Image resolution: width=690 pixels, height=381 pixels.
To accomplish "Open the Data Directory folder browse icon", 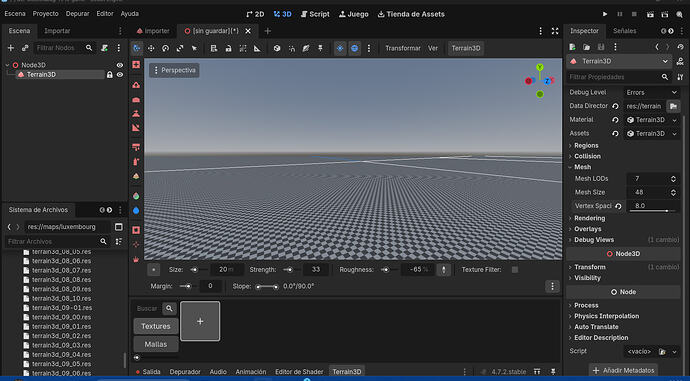I will (673, 106).
